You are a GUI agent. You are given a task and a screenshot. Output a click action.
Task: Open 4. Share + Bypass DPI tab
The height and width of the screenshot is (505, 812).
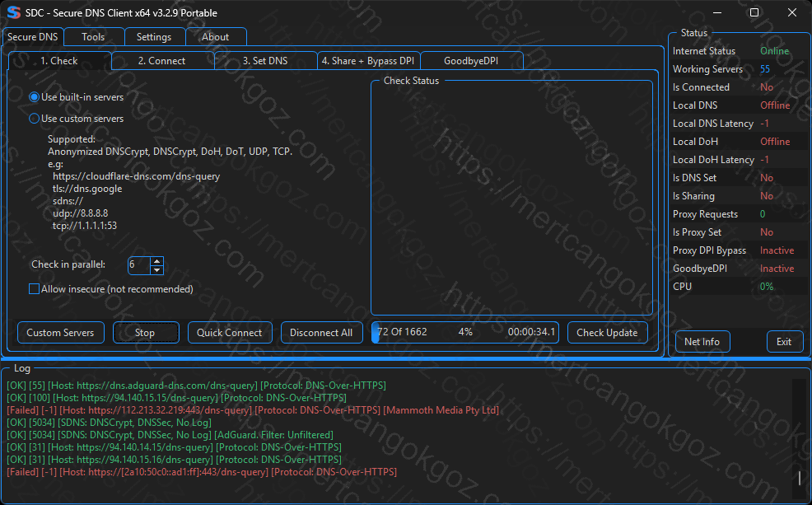[x=367, y=61]
